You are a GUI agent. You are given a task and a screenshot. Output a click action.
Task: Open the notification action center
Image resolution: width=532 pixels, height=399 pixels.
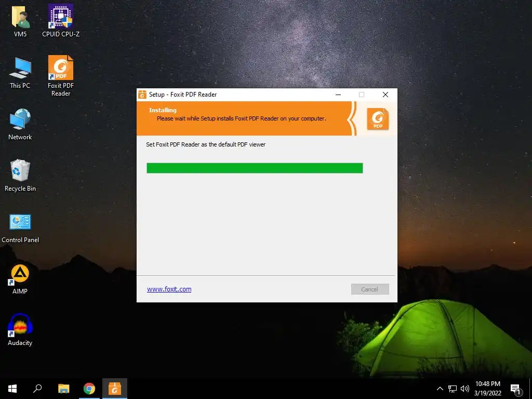click(516, 389)
